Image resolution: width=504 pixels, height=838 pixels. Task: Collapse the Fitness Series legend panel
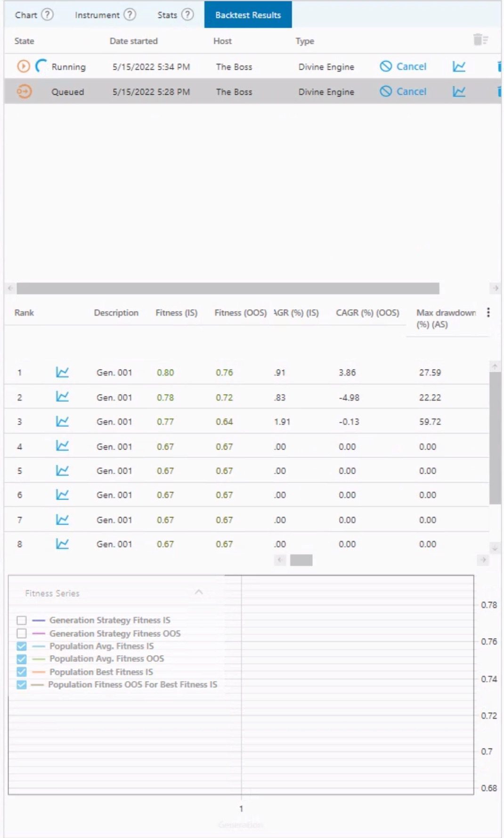pyautogui.click(x=199, y=592)
